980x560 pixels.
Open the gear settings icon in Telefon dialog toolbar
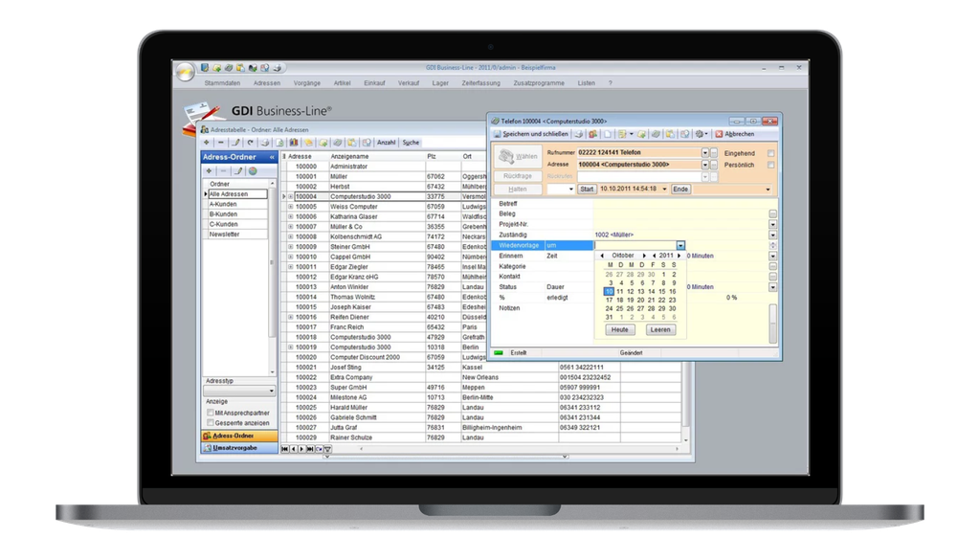[700, 134]
